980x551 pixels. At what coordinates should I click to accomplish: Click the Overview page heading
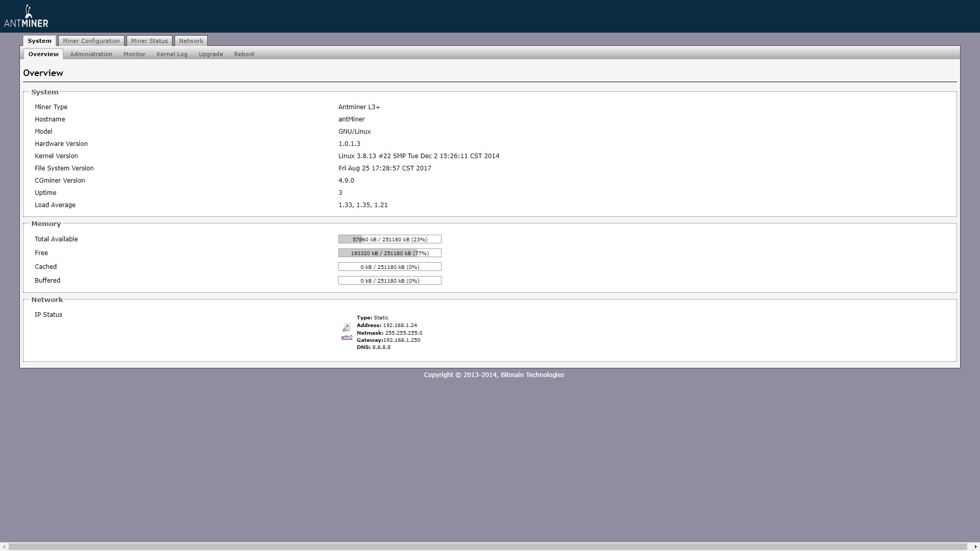pos(43,73)
